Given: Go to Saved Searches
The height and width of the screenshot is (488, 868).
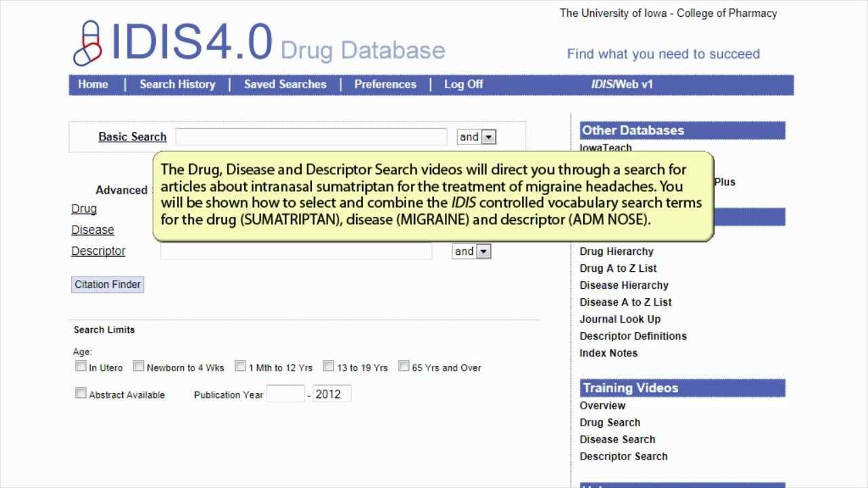Looking at the screenshot, I should tap(285, 84).
